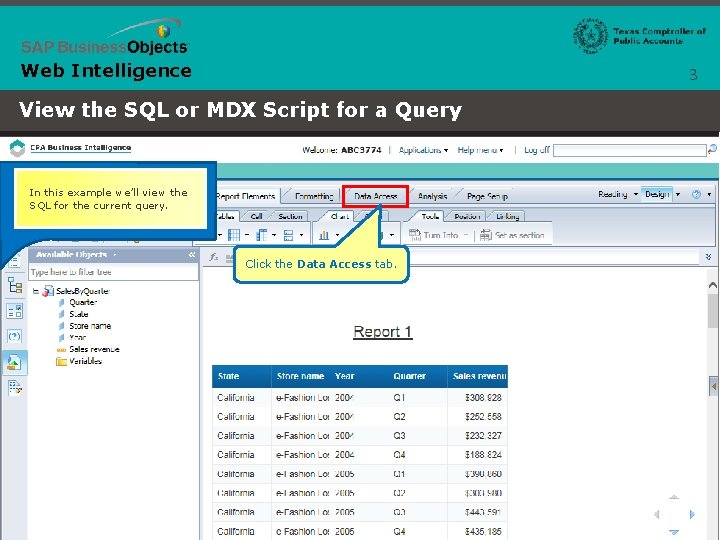The height and width of the screenshot is (540, 720).
Task: Select the Analysis tab
Action: coord(432,196)
